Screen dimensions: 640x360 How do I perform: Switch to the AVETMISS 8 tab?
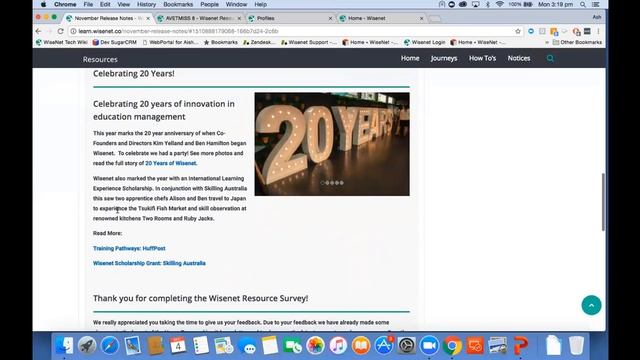click(199, 18)
